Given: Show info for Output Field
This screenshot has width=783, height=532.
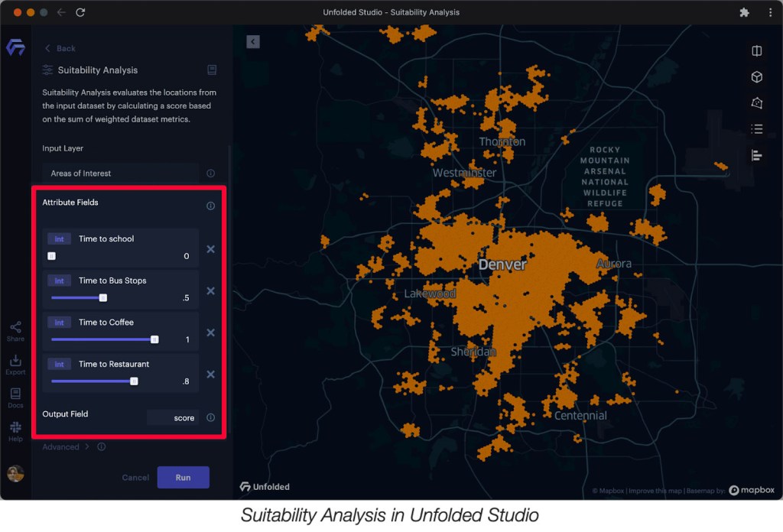Looking at the screenshot, I should pyautogui.click(x=211, y=417).
